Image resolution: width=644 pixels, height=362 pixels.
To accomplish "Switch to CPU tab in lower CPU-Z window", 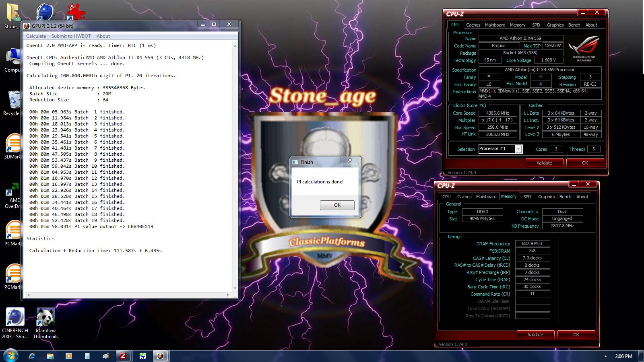I will (x=446, y=197).
